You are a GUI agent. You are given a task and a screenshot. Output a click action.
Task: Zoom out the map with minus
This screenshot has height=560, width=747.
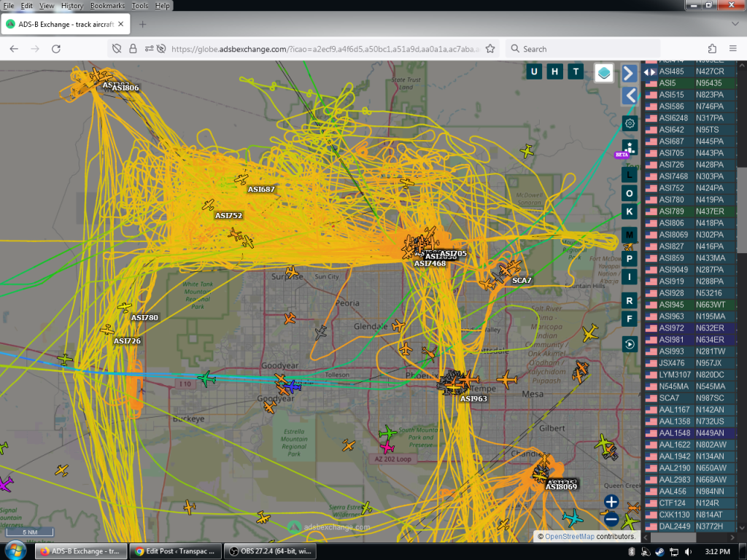click(611, 519)
